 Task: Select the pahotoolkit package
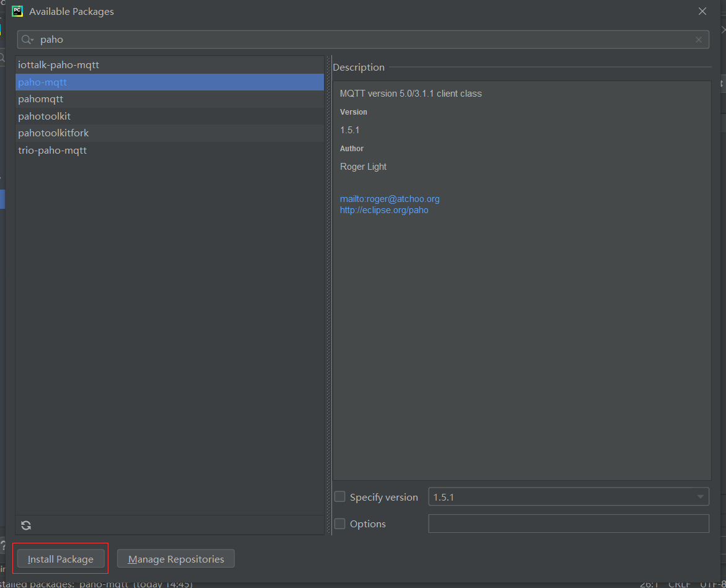pyautogui.click(x=170, y=116)
